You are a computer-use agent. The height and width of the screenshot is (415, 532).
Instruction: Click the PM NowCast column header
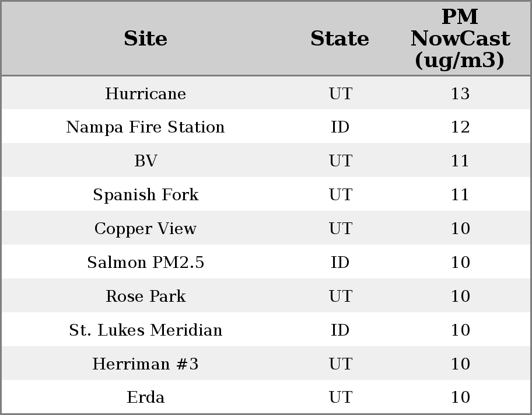[x=460, y=39]
